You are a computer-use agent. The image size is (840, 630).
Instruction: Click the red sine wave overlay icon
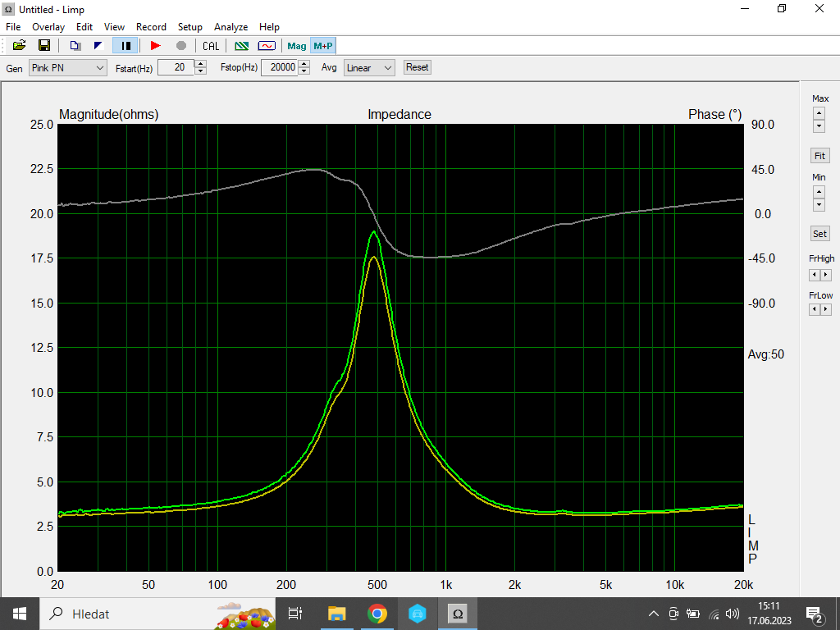tap(267, 46)
